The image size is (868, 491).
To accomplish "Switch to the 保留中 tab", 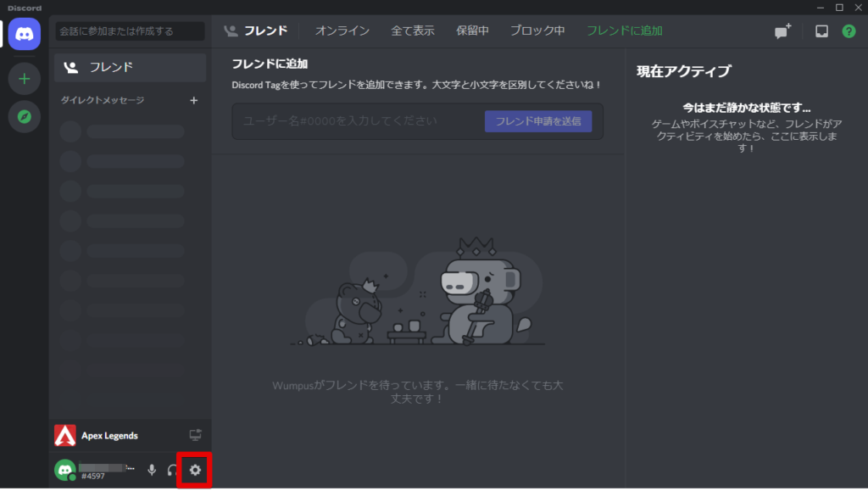I will coord(472,31).
